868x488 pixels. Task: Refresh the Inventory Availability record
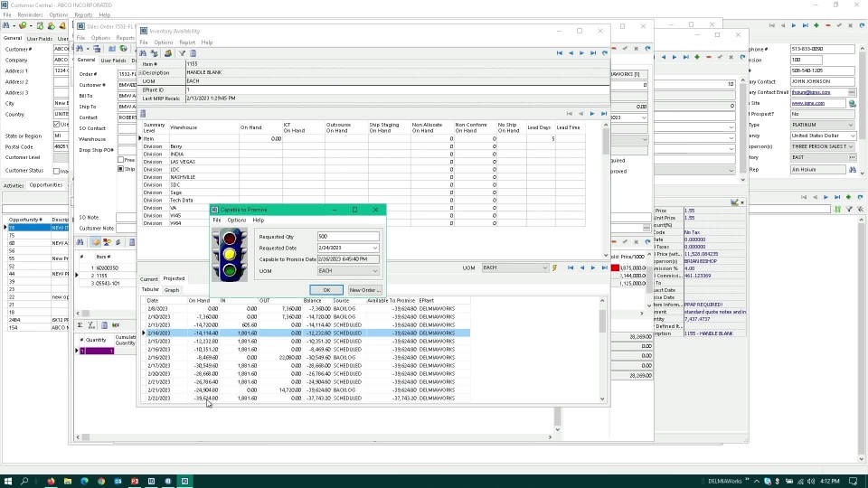click(x=605, y=53)
